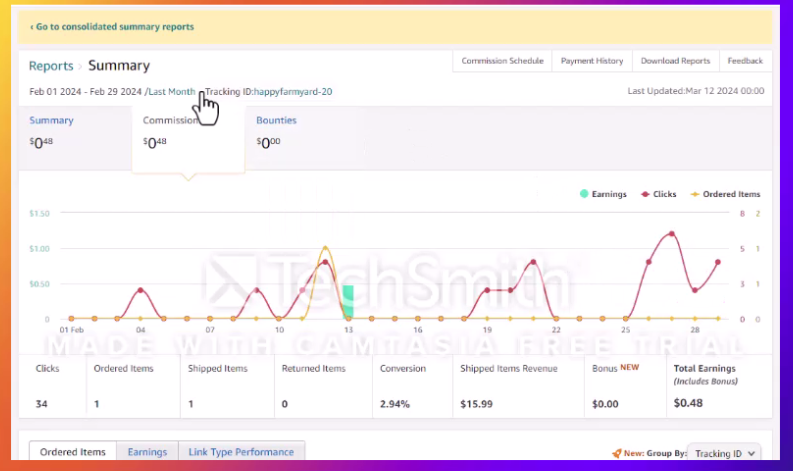
Task: Select the happyfarmyard-20 tracking ID link
Action: tap(293, 92)
